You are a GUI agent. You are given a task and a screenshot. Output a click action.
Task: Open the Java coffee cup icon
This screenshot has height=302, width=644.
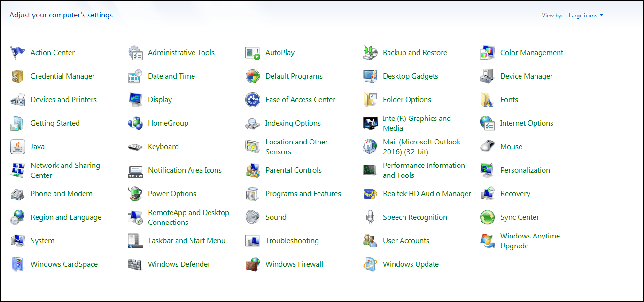pyautogui.click(x=18, y=147)
